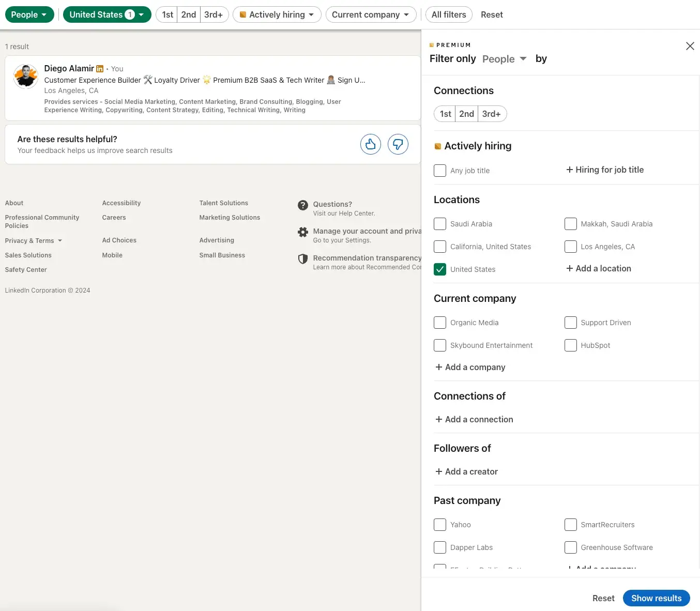Screen dimensions: 700x611
Task: Check the Los Angeles, CA checkbox
Action: (571, 247)
